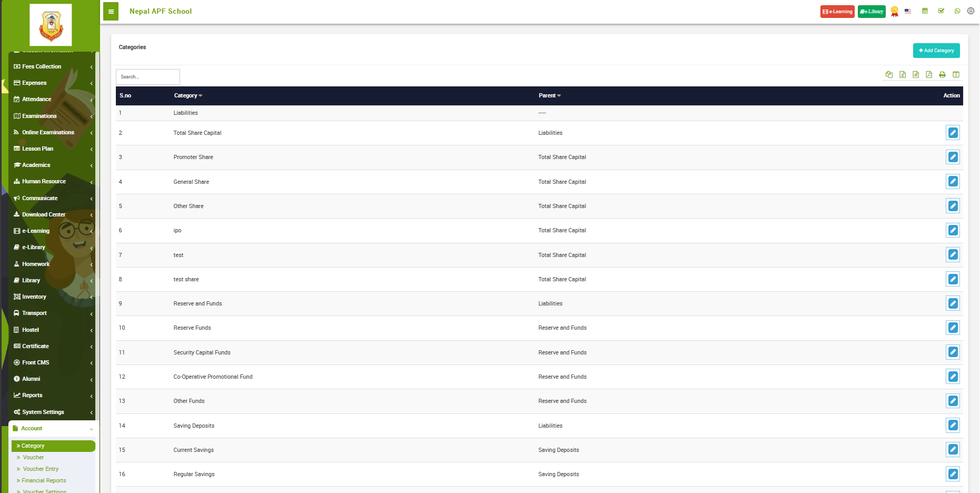This screenshot has height=493, width=980.
Task: Sort table by Parent column
Action: [549, 96]
